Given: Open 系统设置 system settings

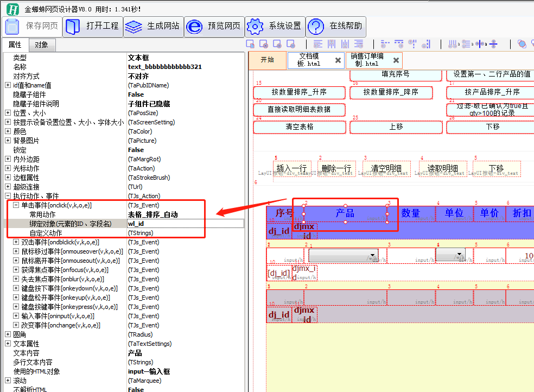Looking at the screenshot, I should [275, 26].
